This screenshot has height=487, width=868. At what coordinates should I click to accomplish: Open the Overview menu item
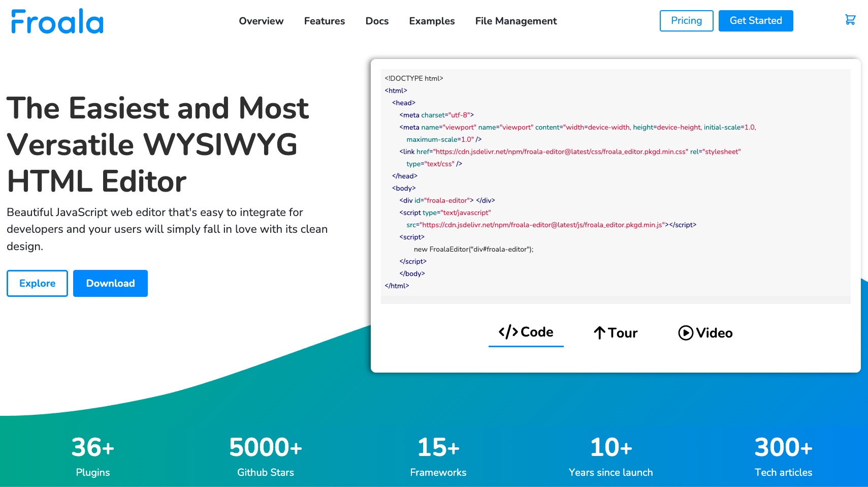coord(261,21)
